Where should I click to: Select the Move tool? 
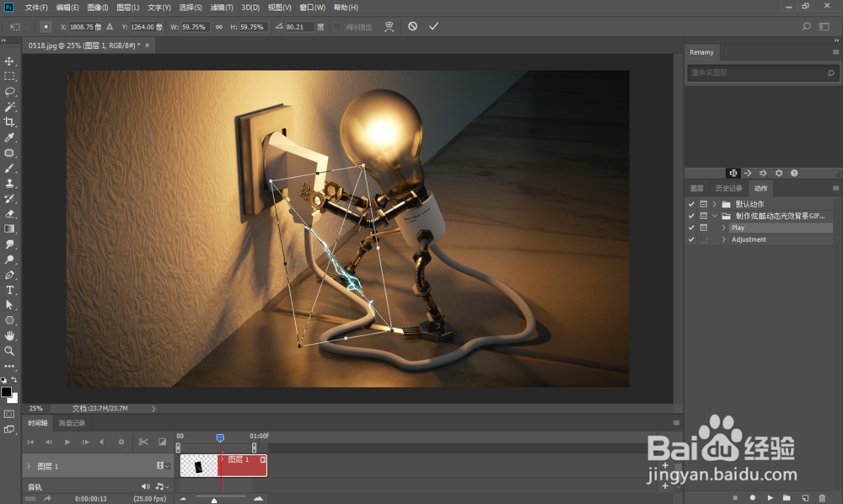[x=9, y=62]
